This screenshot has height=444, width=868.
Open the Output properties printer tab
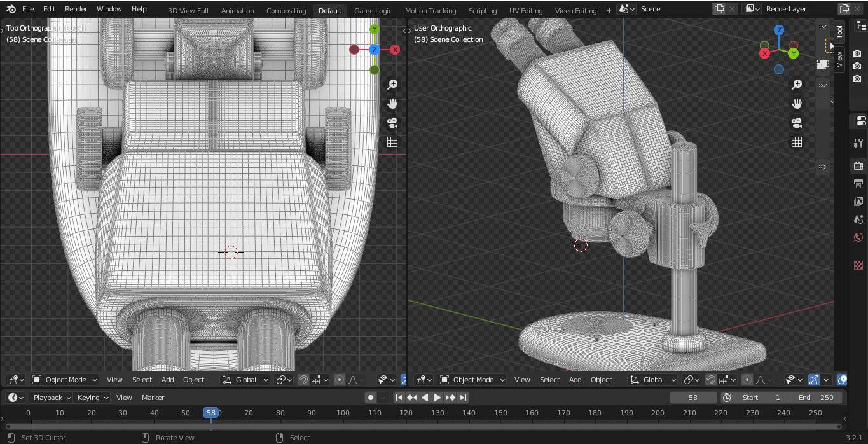[858, 184]
